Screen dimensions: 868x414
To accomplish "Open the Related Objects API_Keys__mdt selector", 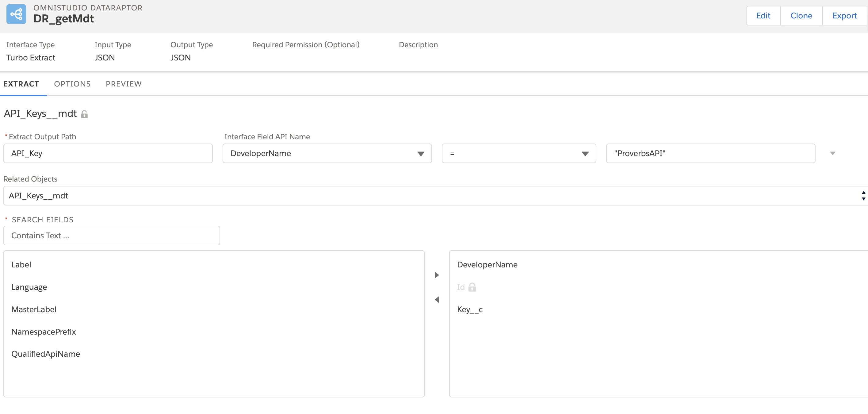I will click(x=435, y=196).
